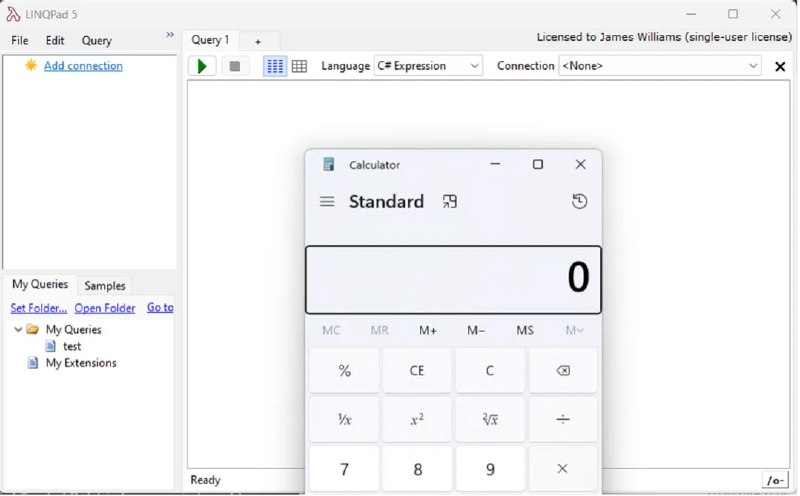This screenshot has width=800, height=496.
Task: Close the Calculator window
Action: (x=580, y=164)
